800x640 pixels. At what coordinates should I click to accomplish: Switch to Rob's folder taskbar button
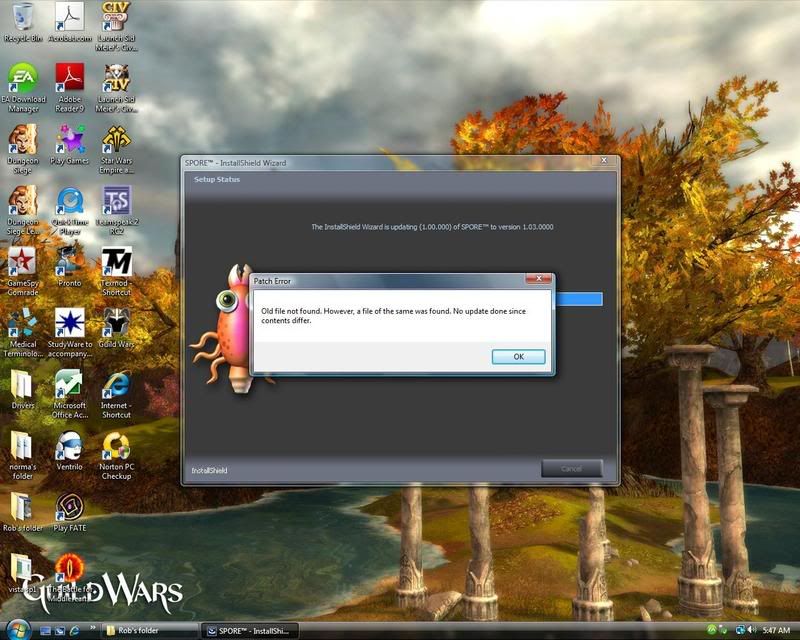[150, 631]
